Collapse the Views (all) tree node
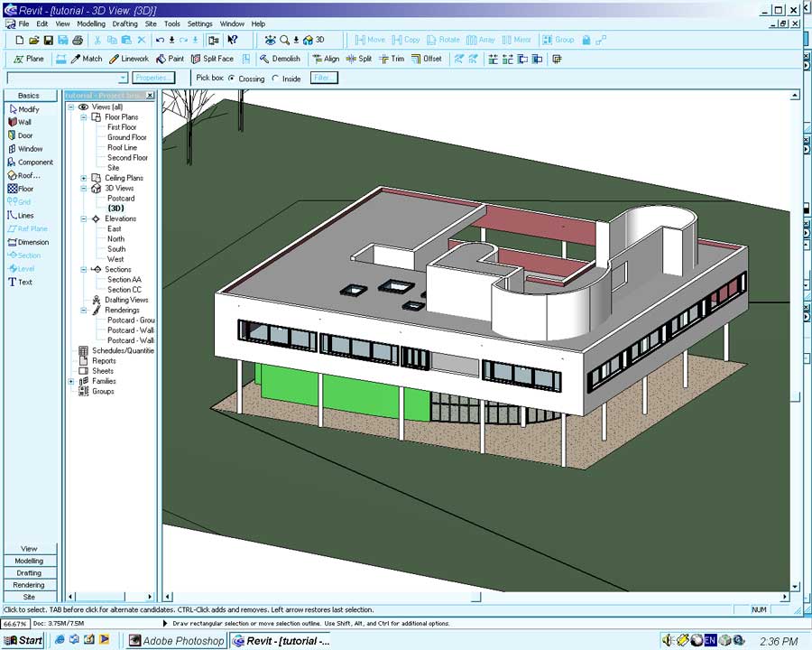The height and width of the screenshot is (650, 812). [71, 107]
